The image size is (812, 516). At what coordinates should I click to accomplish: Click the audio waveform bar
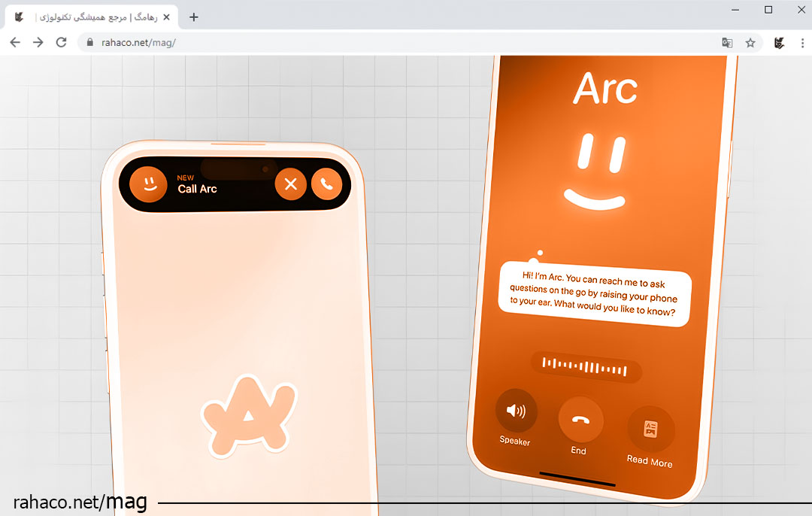point(586,369)
